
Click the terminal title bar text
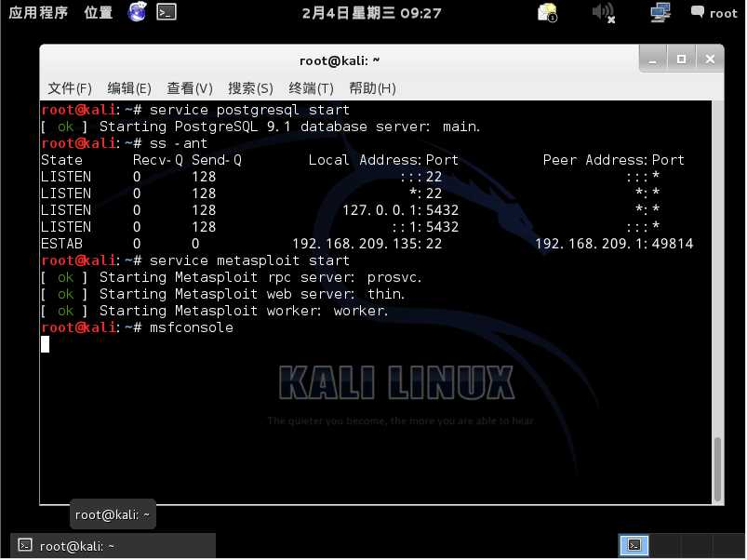point(340,61)
